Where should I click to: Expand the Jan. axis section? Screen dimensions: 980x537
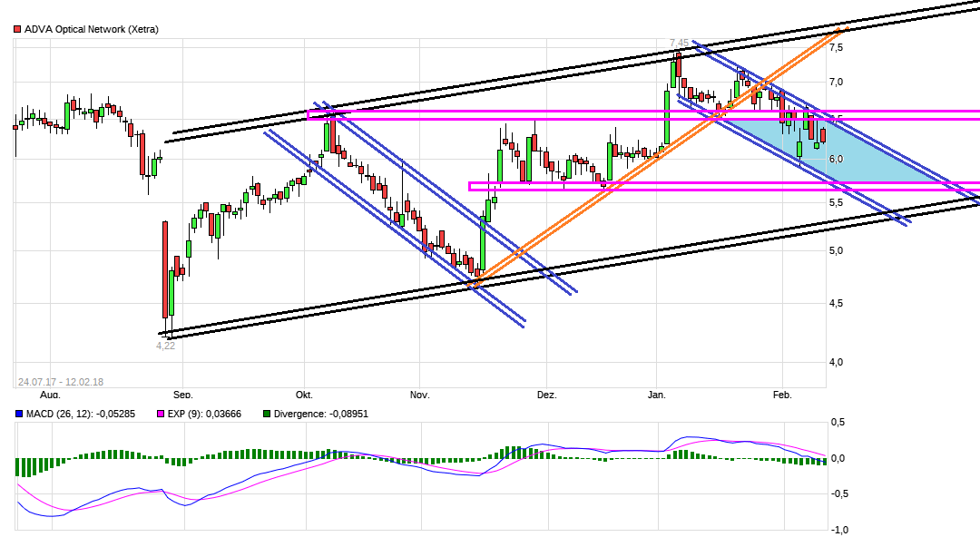656,395
